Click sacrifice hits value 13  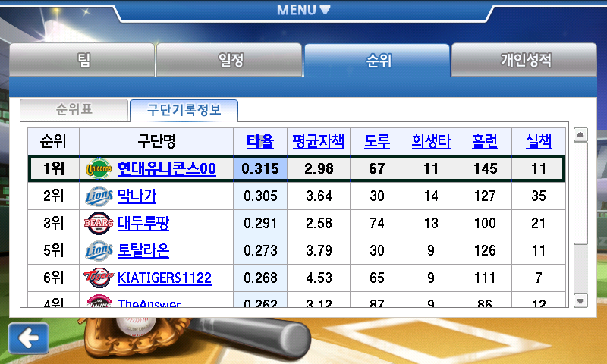(x=431, y=223)
